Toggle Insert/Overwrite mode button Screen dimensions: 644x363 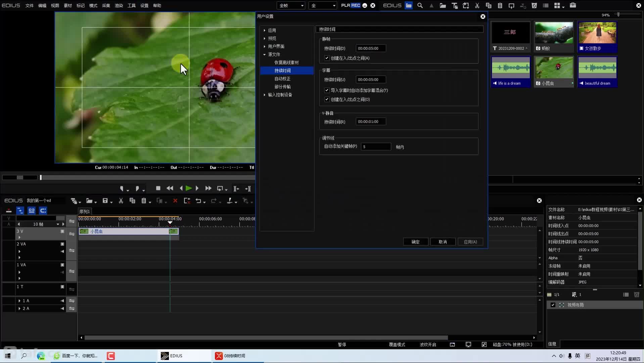tap(9, 210)
